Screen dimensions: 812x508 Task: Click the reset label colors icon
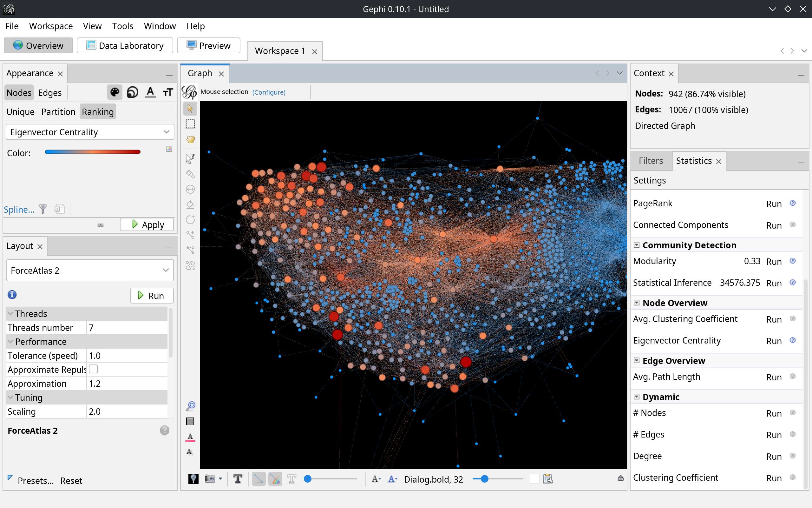(190, 437)
